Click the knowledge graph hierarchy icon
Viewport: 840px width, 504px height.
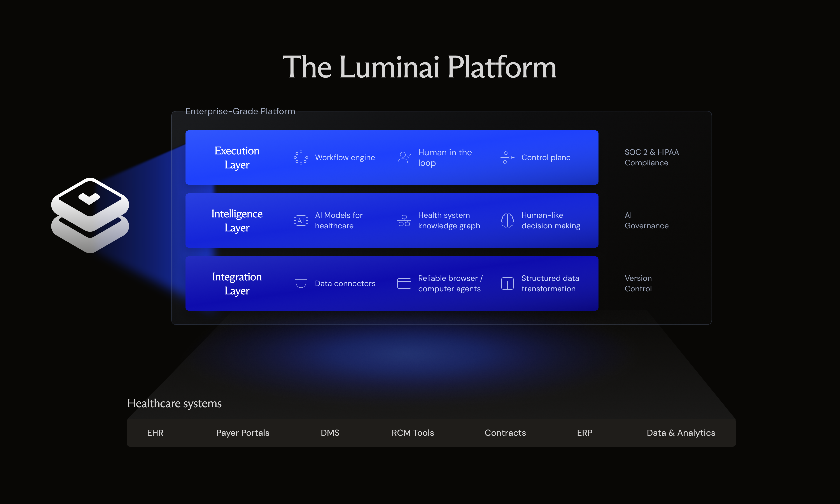404,220
